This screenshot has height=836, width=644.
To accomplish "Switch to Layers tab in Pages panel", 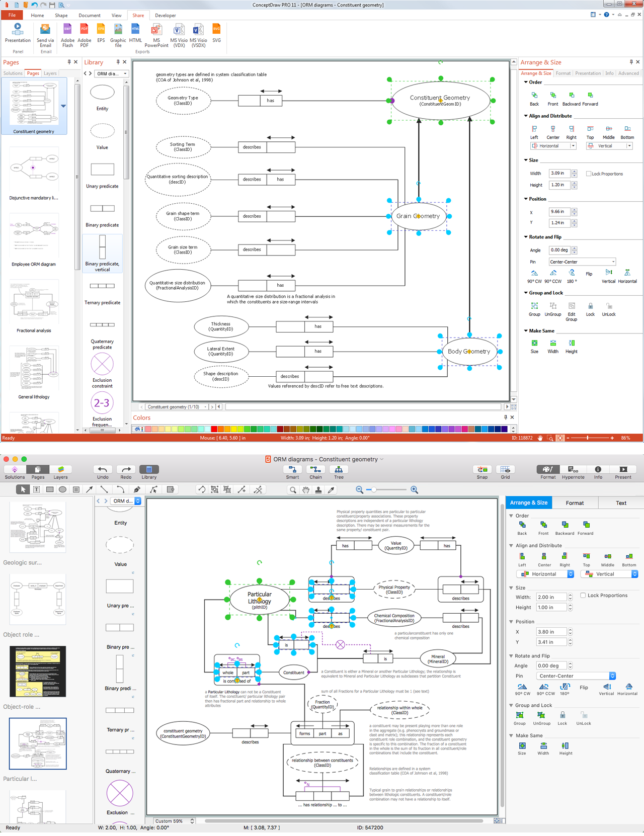I will [x=50, y=73].
